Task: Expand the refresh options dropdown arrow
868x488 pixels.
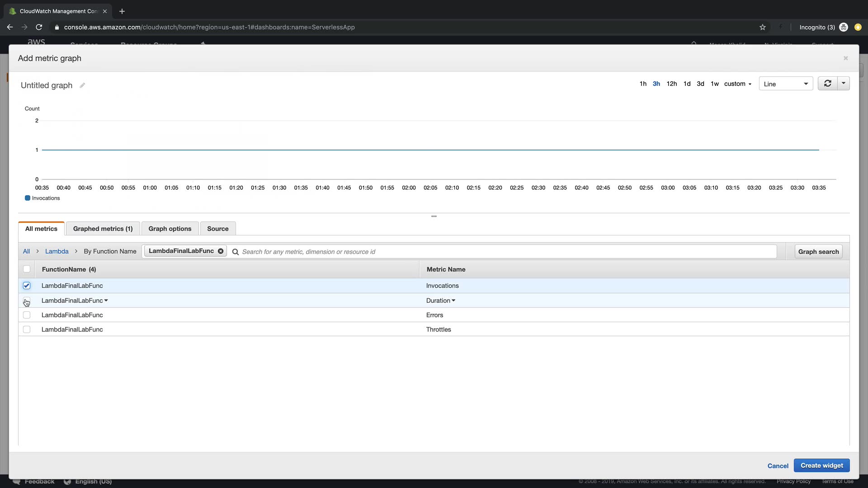Action: 844,84
